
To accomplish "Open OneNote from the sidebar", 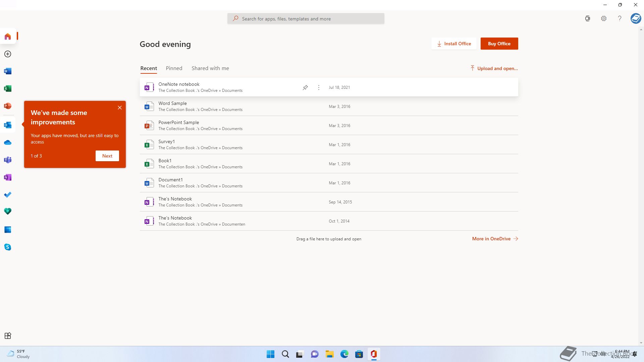I will click(x=8, y=177).
